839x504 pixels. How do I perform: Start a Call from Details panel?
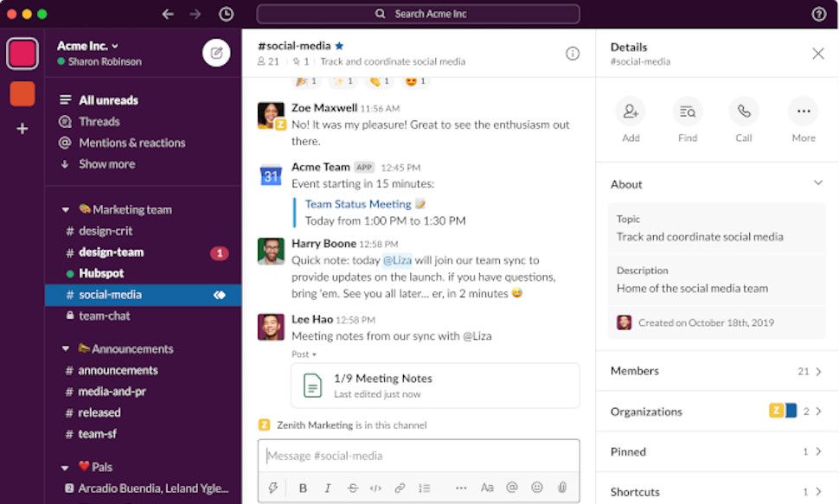coord(744,112)
